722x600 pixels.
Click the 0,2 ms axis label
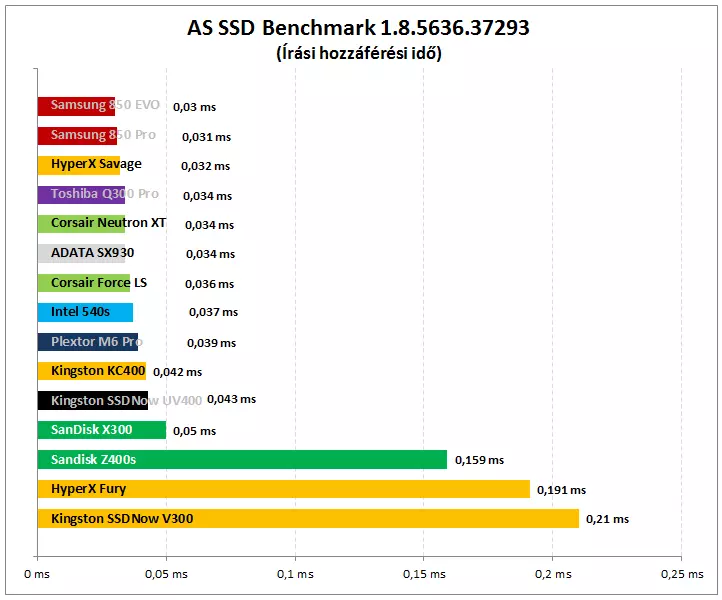click(553, 574)
